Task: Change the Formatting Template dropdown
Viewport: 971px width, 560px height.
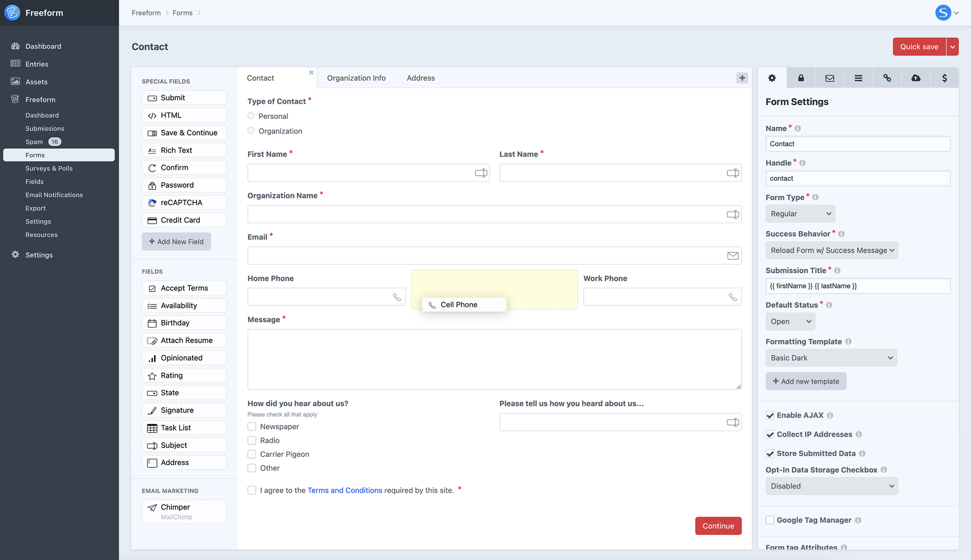Action: (831, 357)
